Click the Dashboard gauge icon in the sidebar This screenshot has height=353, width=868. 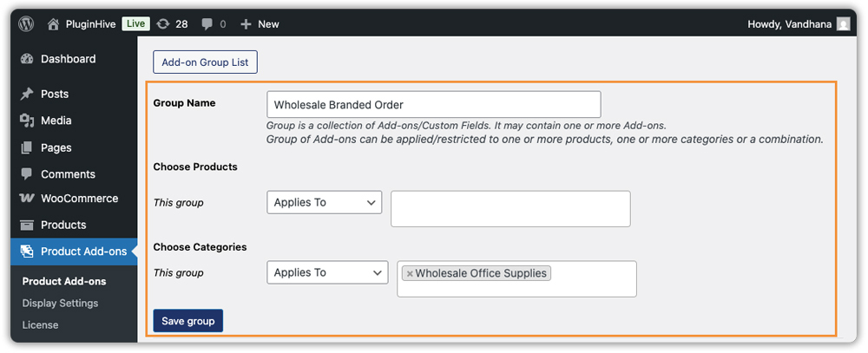[x=26, y=59]
